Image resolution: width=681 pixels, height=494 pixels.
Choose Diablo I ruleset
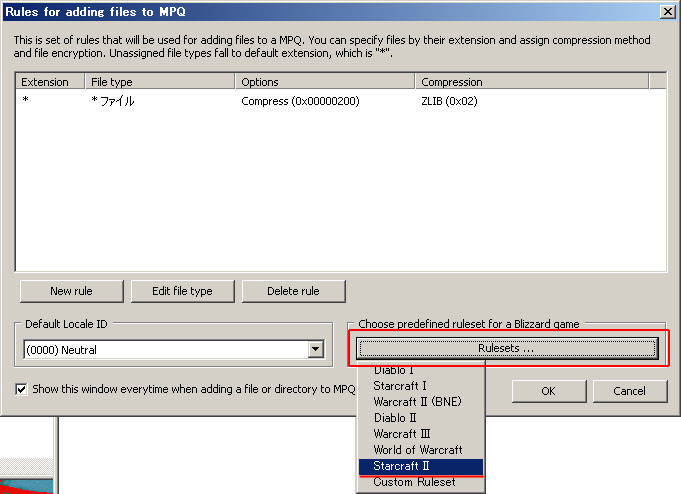[420, 370]
